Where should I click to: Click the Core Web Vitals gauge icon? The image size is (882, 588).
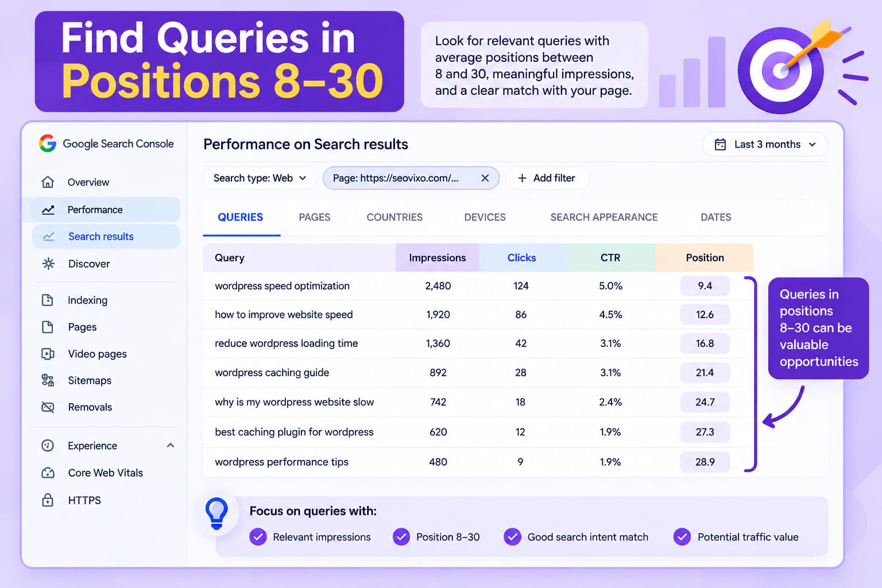(48, 473)
